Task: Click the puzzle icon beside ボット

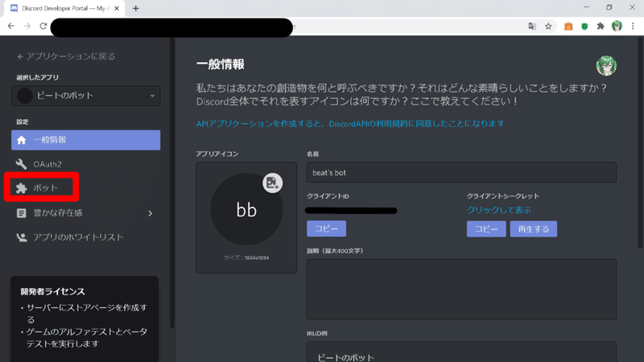Action: tap(22, 188)
